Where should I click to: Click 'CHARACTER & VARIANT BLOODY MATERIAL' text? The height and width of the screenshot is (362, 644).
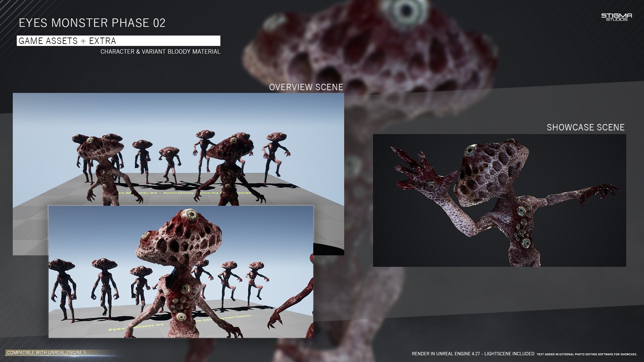160,52
